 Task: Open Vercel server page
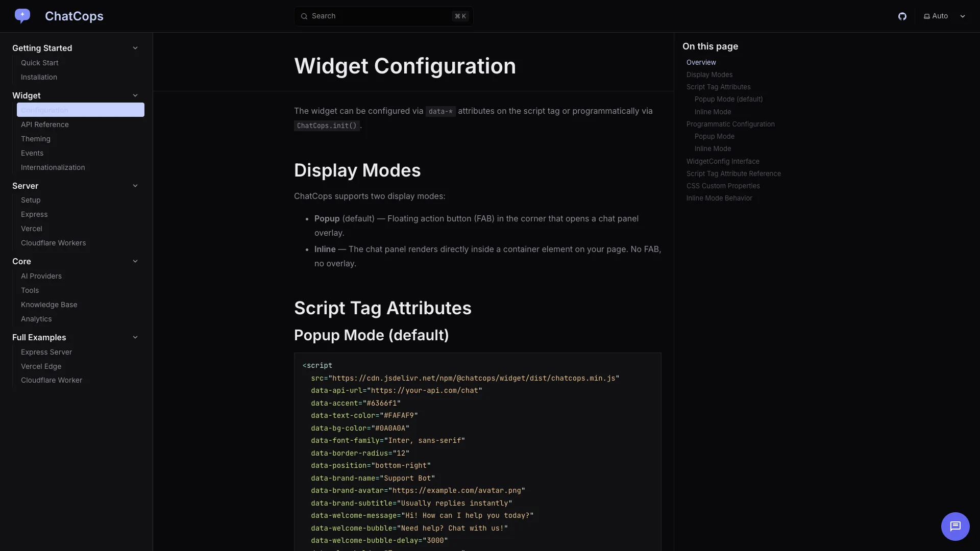pyautogui.click(x=32, y=229)
